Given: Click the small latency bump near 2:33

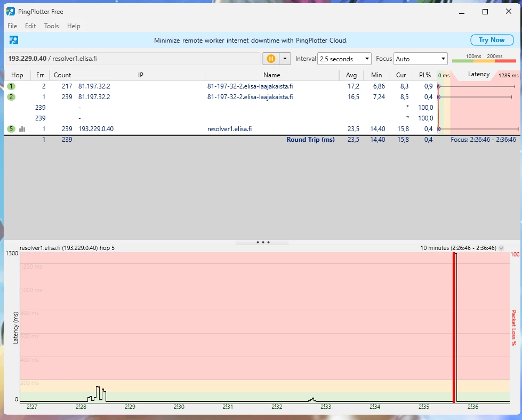Looking at the screenshot, I should click(x=312, y=400).
